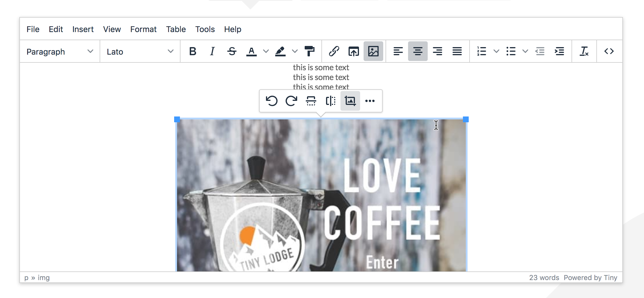The width and height of the screenshot is (644, 298).
Task: Open text color picker dropdown arrow
Action: point(266,51)
